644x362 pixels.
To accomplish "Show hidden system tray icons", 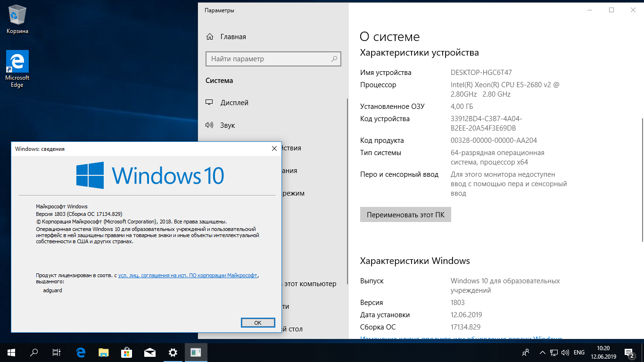I will click(542, 352).
